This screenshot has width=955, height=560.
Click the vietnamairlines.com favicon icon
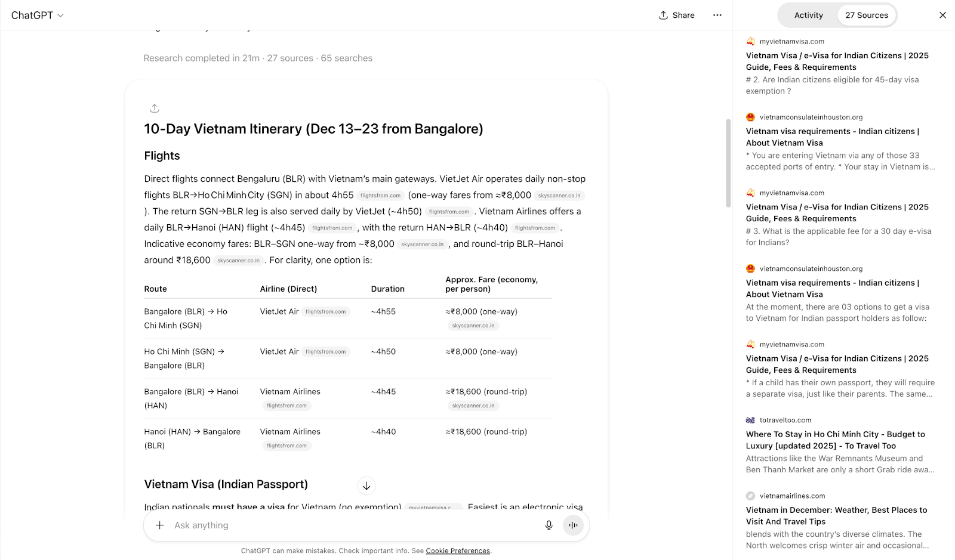pyautogui.click(x=750, y=496)
